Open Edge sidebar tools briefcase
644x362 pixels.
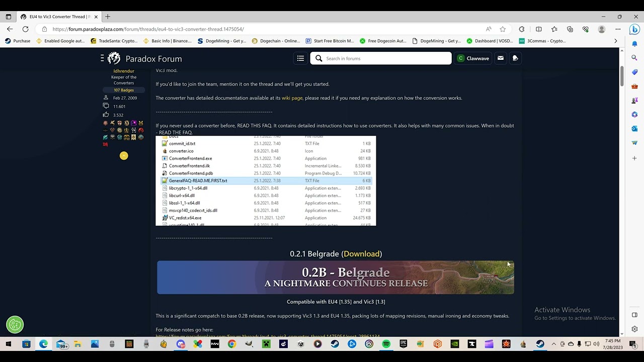point(635,86)
